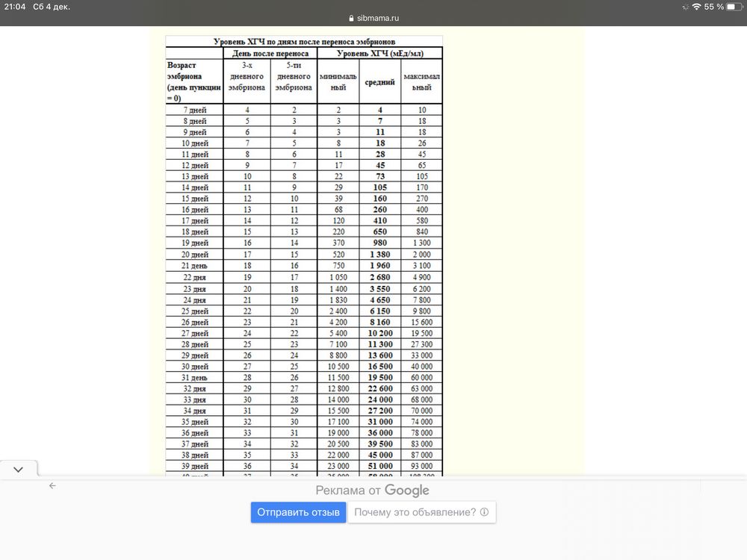747x560 pixels.
Task: Open "Почему это объявление?" link
Action: click(415, 512)
